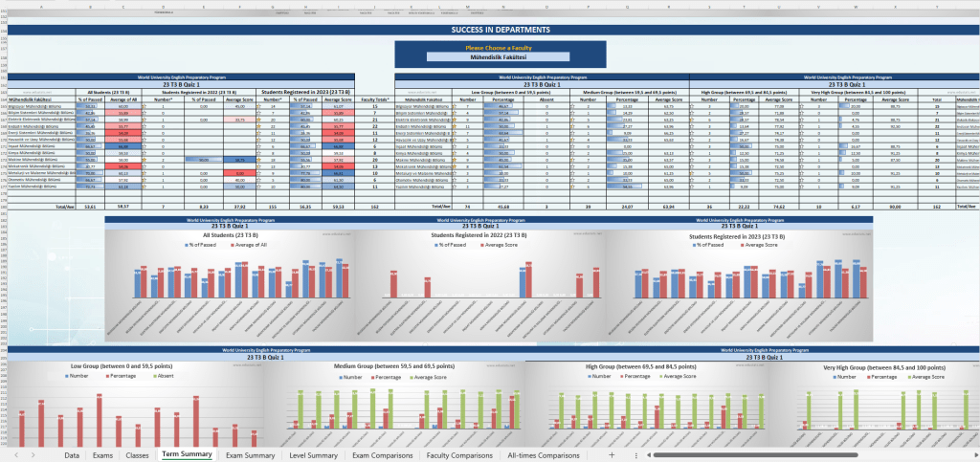Go to the Faculty Comparisons tab
Screen dimensions: 980x462
coord(458,455)
